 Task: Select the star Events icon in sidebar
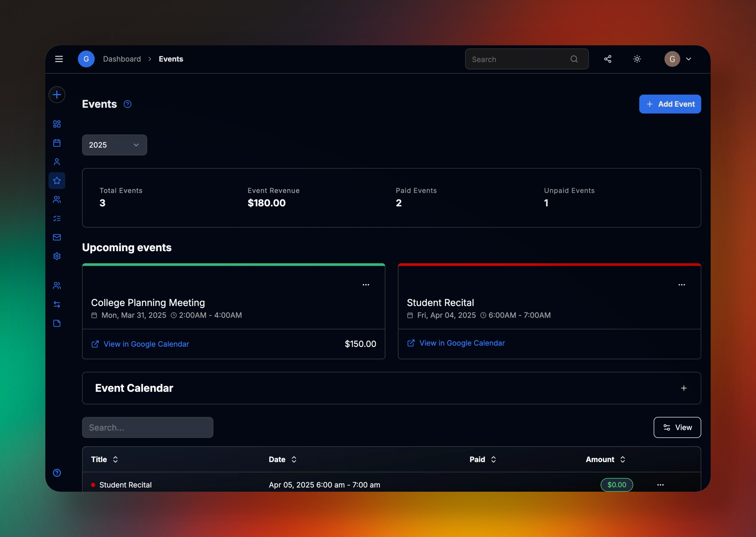click(x=57, y=181)
